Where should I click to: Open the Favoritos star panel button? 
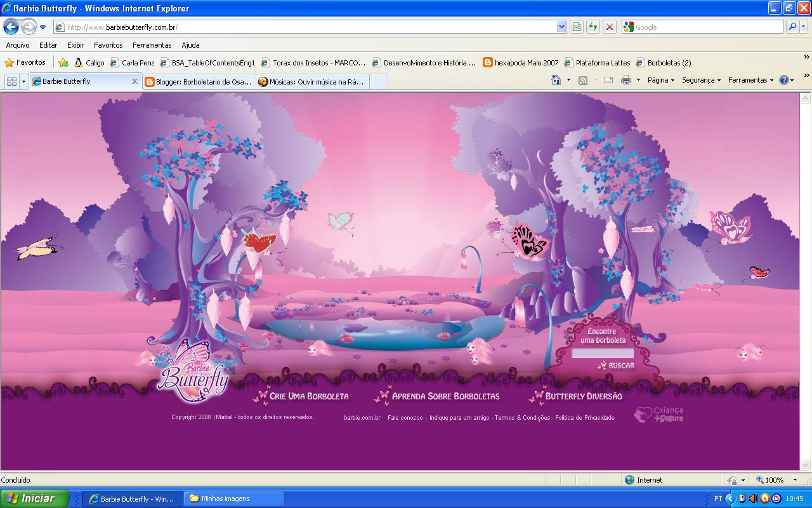tap(25, 63)
